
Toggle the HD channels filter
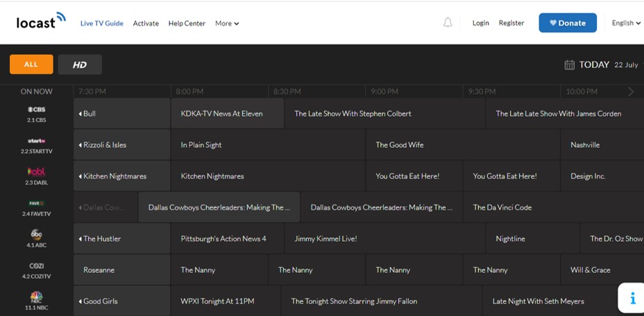[80, 65]
